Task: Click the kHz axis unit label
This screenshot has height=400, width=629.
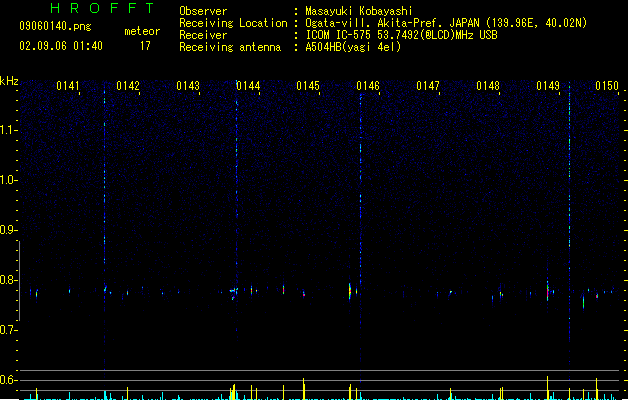Action: point(9,81)
